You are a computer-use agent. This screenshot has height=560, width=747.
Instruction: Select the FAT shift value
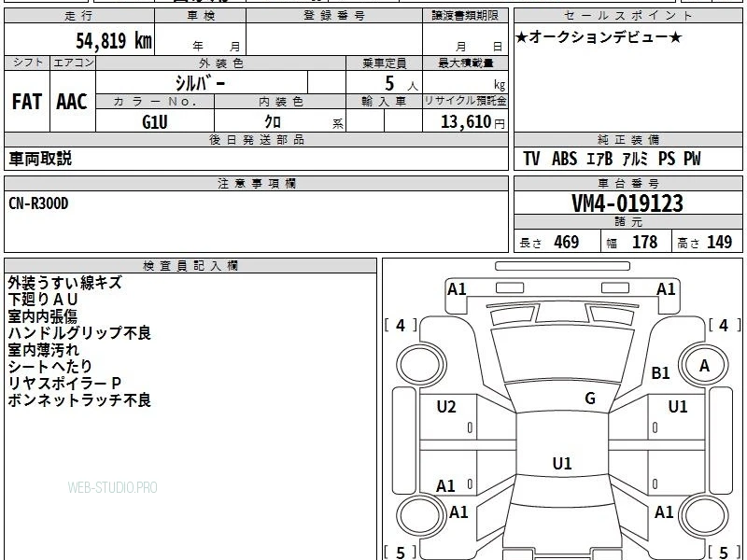[x=27, y=102]
